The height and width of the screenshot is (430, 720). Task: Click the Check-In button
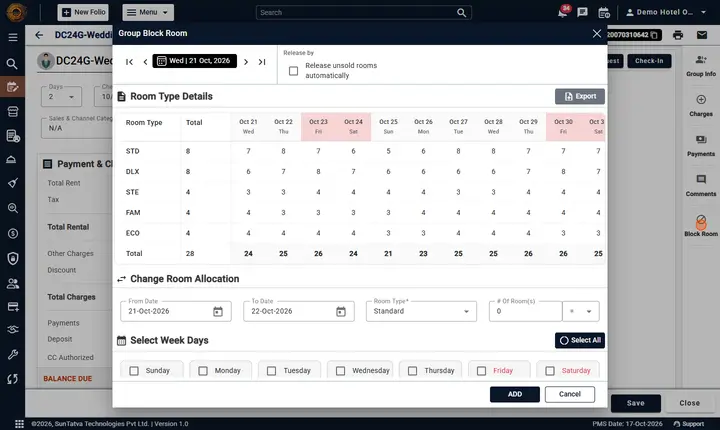649,61
